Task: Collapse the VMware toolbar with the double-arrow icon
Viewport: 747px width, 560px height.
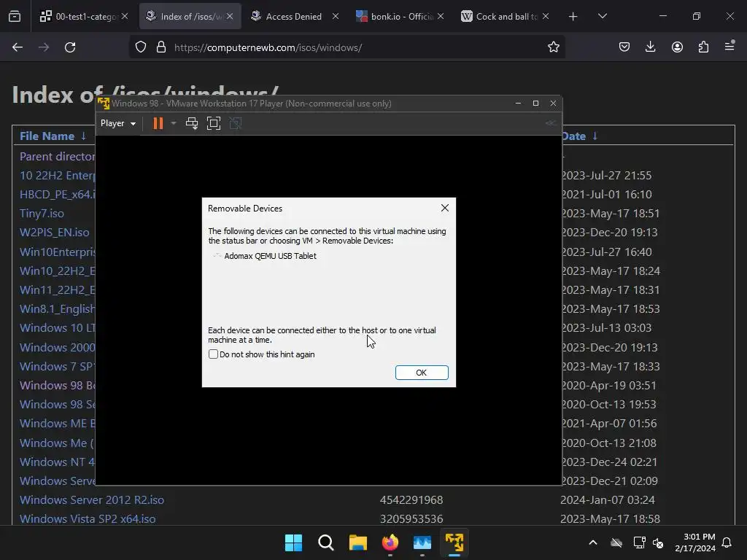Action: tap(551, 122)
